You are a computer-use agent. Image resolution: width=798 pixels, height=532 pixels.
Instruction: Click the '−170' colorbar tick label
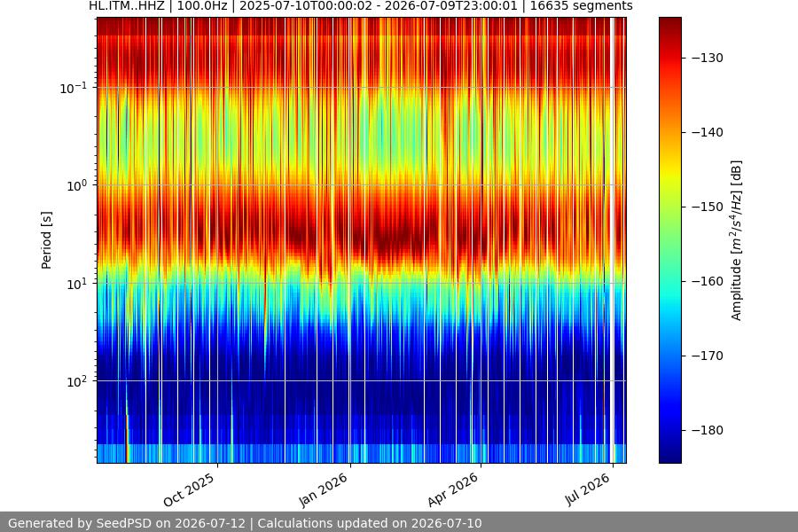pyautogui.click(x=708, y=356)
